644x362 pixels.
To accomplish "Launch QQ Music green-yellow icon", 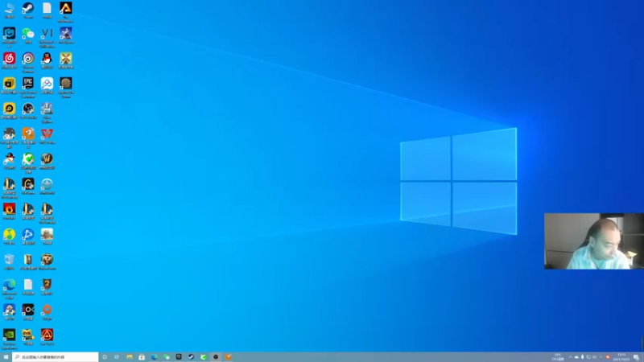I will (9, 236).
